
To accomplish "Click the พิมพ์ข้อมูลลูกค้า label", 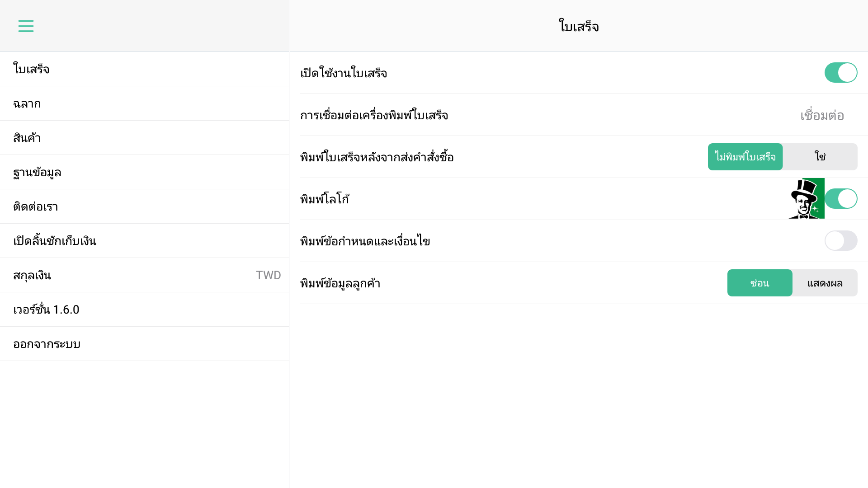I will pos(340,283).
